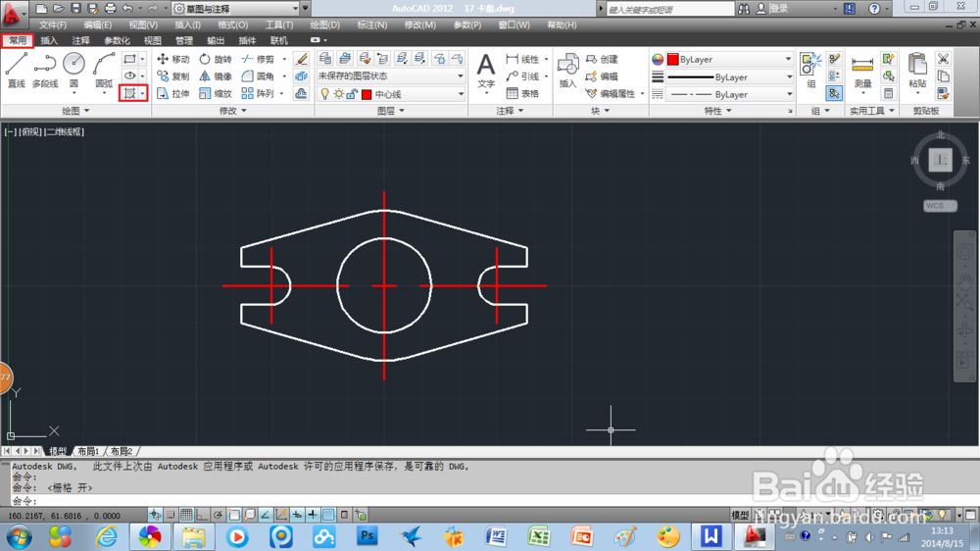Select the Arc (圆弧) drawing tool
980x551 pixels.
104,70
